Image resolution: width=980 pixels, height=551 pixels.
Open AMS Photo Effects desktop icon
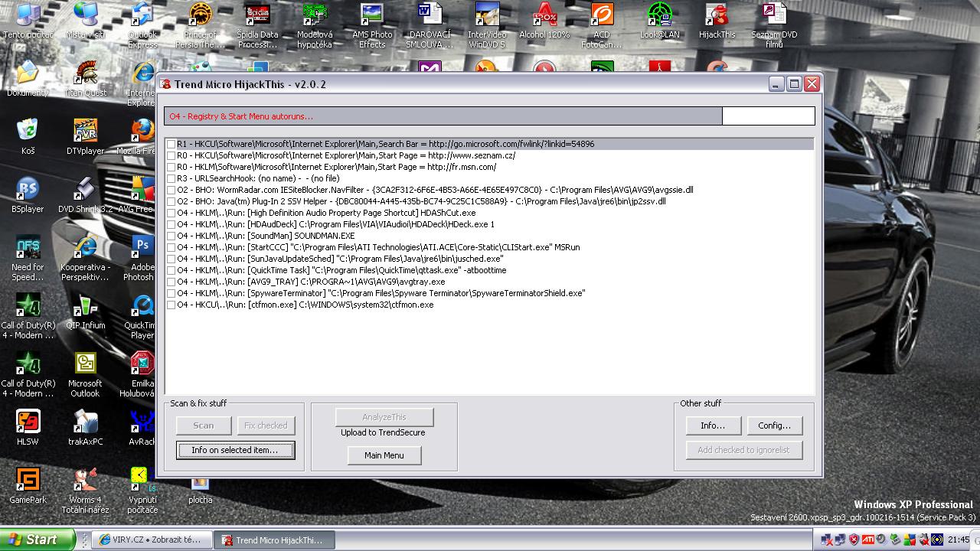372,16
